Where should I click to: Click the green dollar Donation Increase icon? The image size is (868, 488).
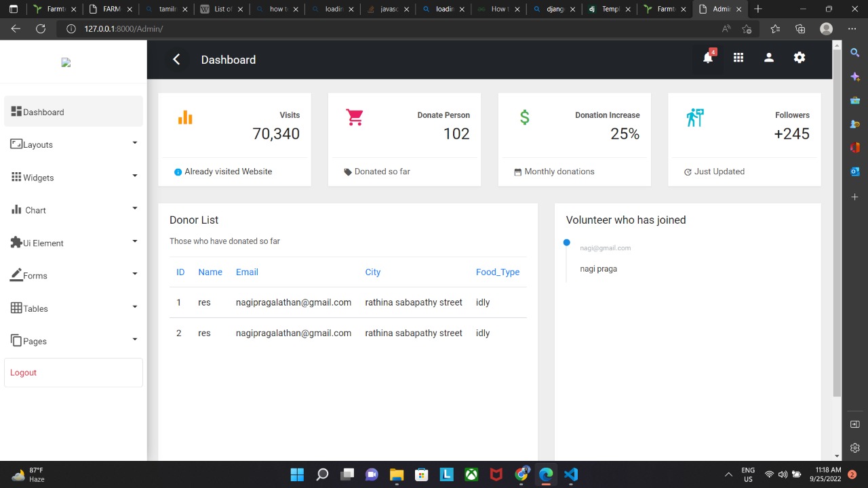pyautogui.click(x=524, y=117)
